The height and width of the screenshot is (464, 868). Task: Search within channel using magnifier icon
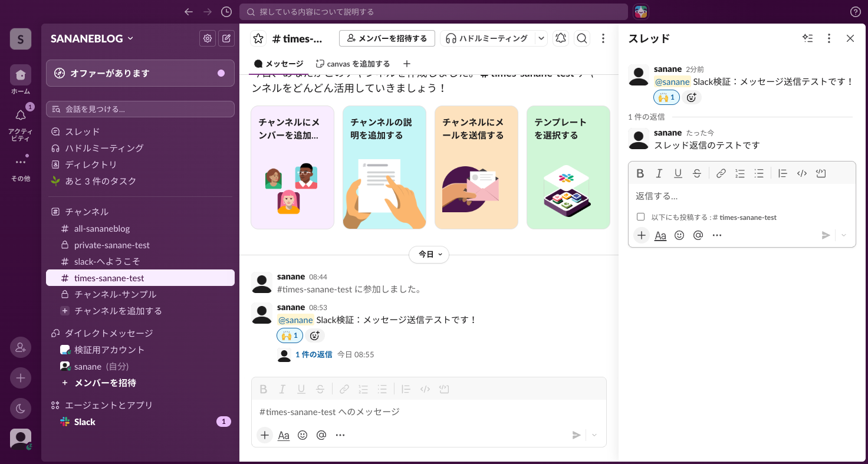tap(581, 38)
